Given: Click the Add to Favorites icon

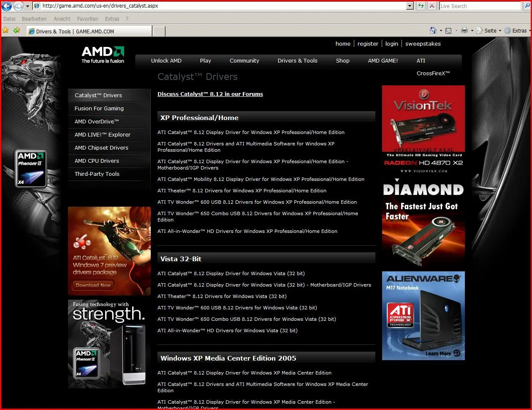Looking at the screenshot, I should click(x=16, y=30).
